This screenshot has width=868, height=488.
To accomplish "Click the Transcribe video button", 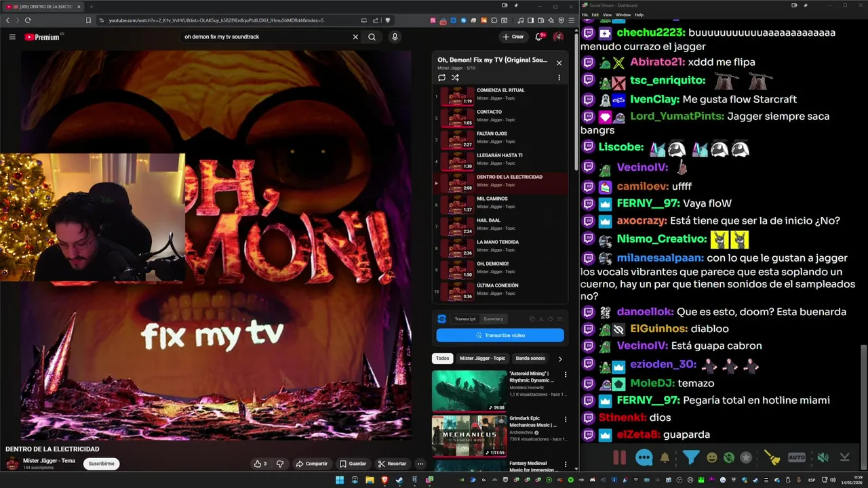I will click(x=500, y=335).
